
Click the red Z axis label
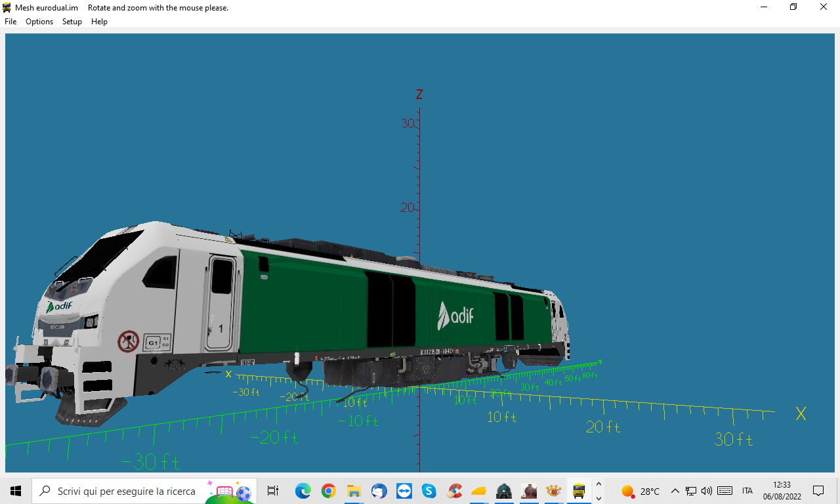click(x=419, y=94)
